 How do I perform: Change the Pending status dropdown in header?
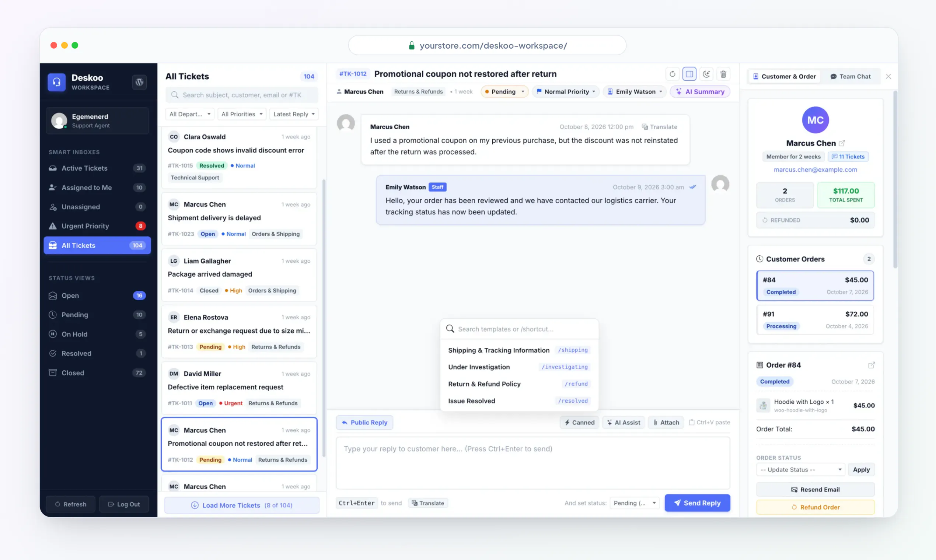(504, 92)
